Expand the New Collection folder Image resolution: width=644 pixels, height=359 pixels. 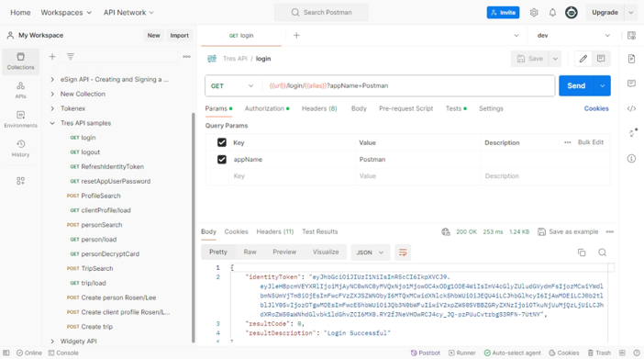pos(52,94)
